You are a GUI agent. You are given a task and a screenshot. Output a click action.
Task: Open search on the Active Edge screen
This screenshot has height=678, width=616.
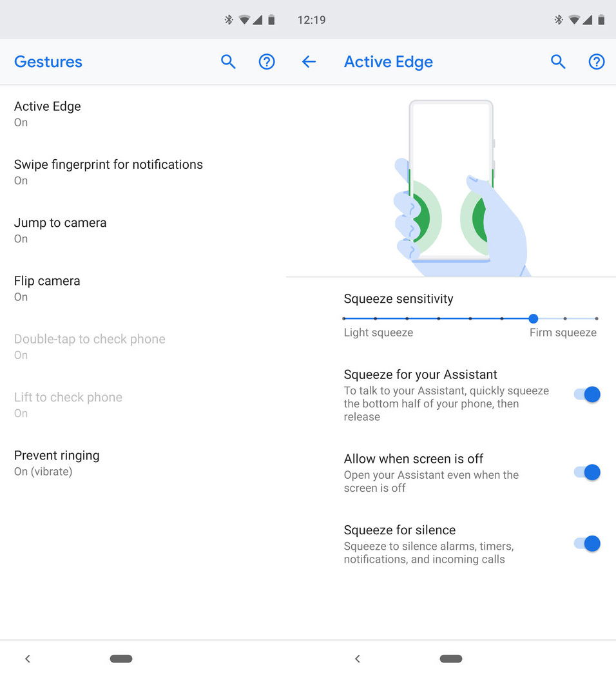558,62
